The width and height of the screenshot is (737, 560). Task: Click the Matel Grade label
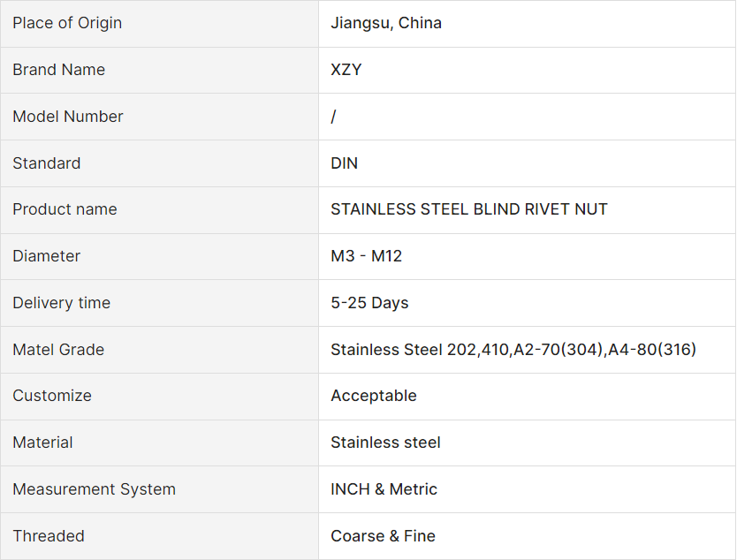(x=58, y=350)
